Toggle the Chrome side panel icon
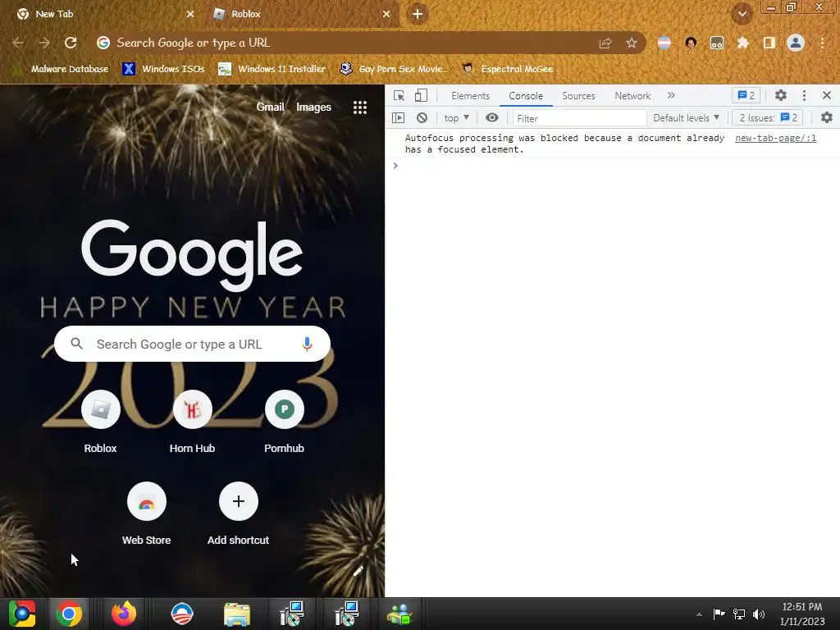 (x=769, y=43)
